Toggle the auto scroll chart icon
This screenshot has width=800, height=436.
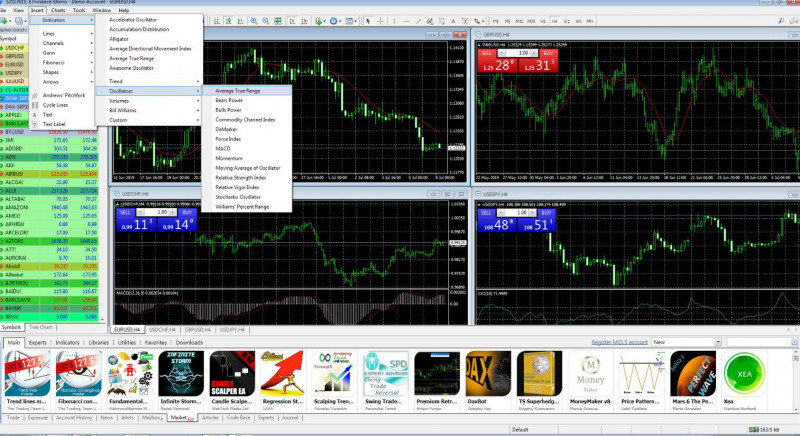(x=292, y=21)
